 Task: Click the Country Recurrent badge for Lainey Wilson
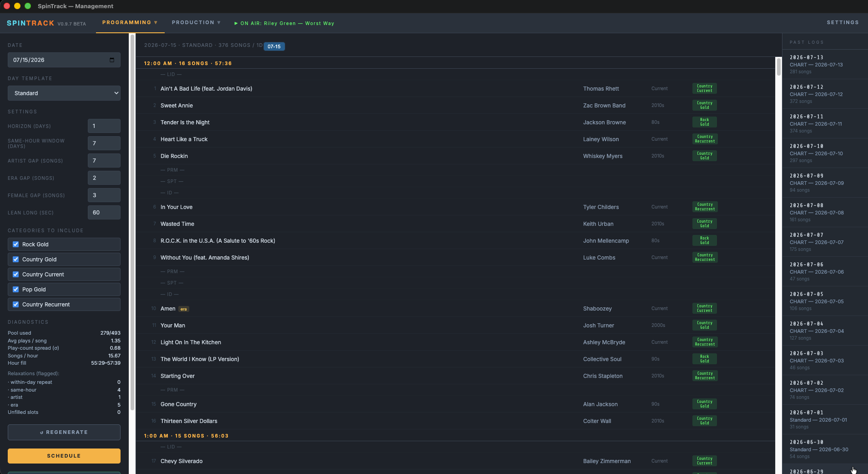705,139
